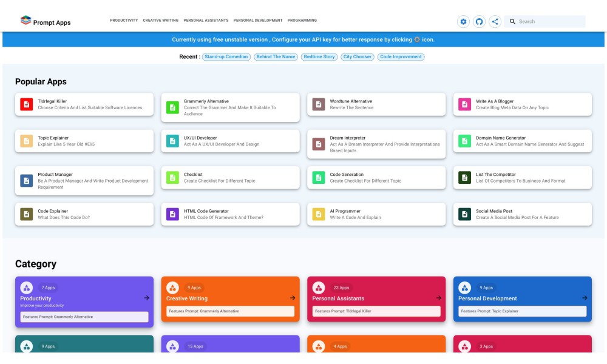Click the dark green List The Competitor icon
This screenshot has height=364, width=607.
click(x=464, y=178)
